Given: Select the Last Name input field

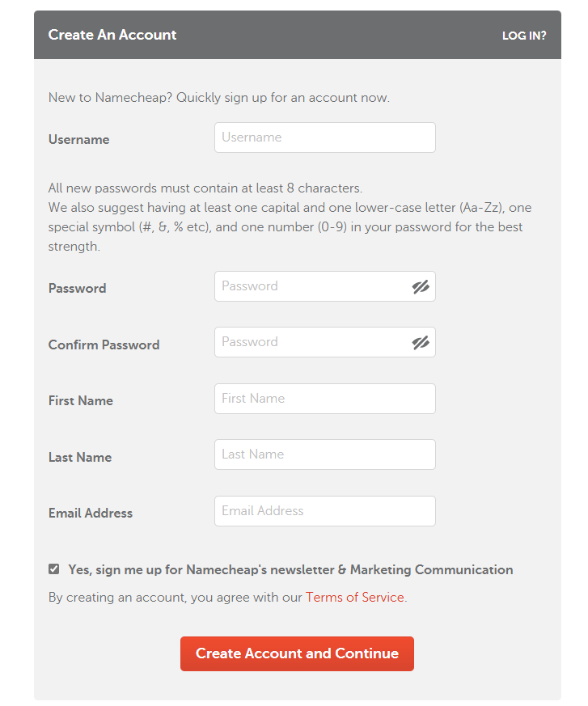Looking at the screenshot, I should (x=324, y=454).
